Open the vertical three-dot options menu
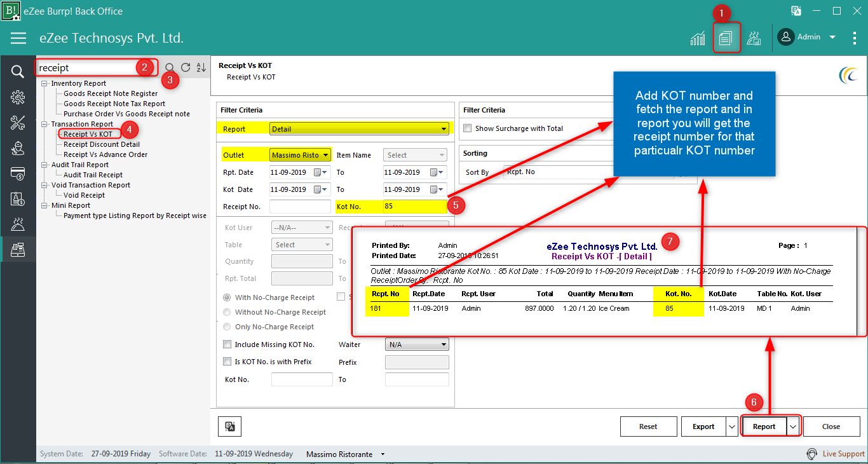The height and width of the screenshot is (464, 868). (x=855, y=38)
